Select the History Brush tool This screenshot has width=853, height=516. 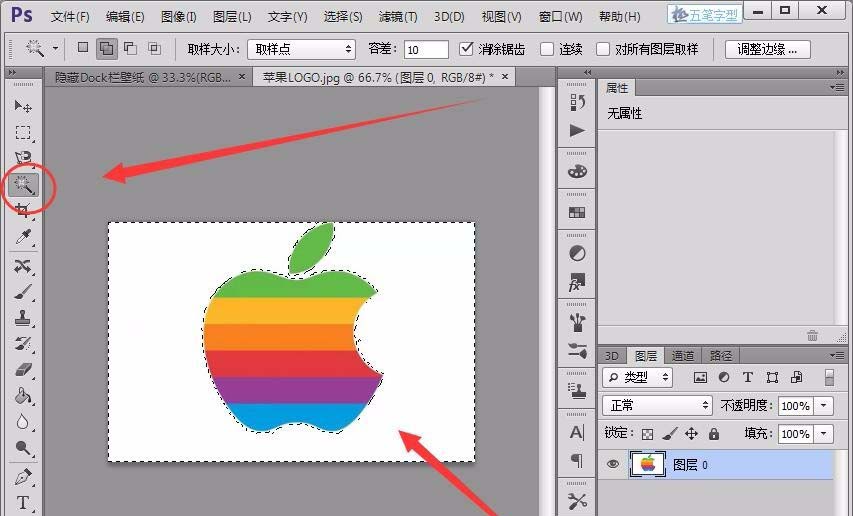pos(23,344)
